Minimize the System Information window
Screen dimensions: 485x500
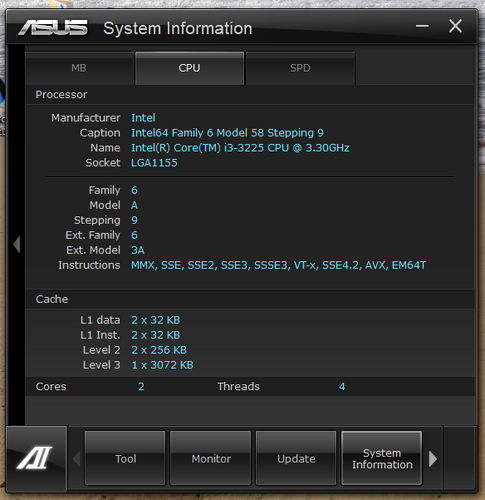[x=422, y=26]
